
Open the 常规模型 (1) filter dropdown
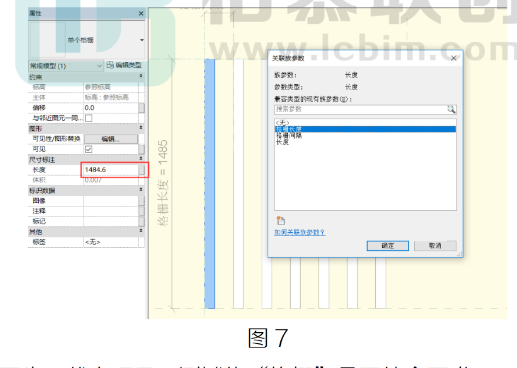(66, 66)
